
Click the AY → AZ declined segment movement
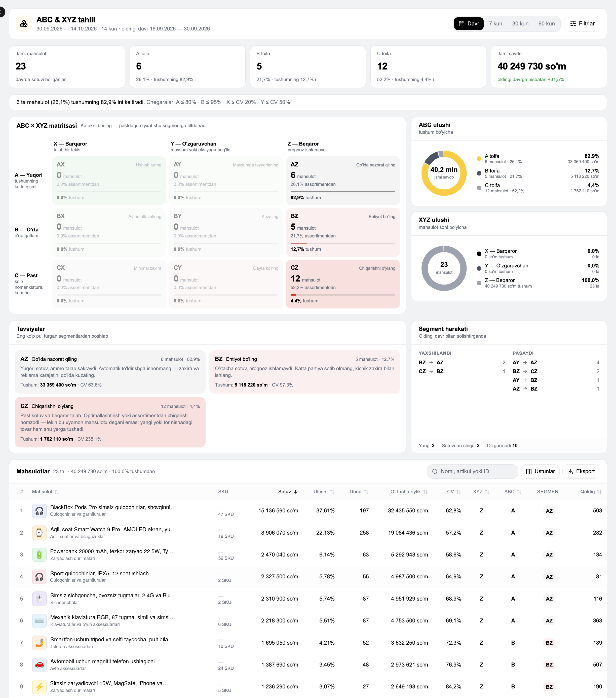point(556,362)
